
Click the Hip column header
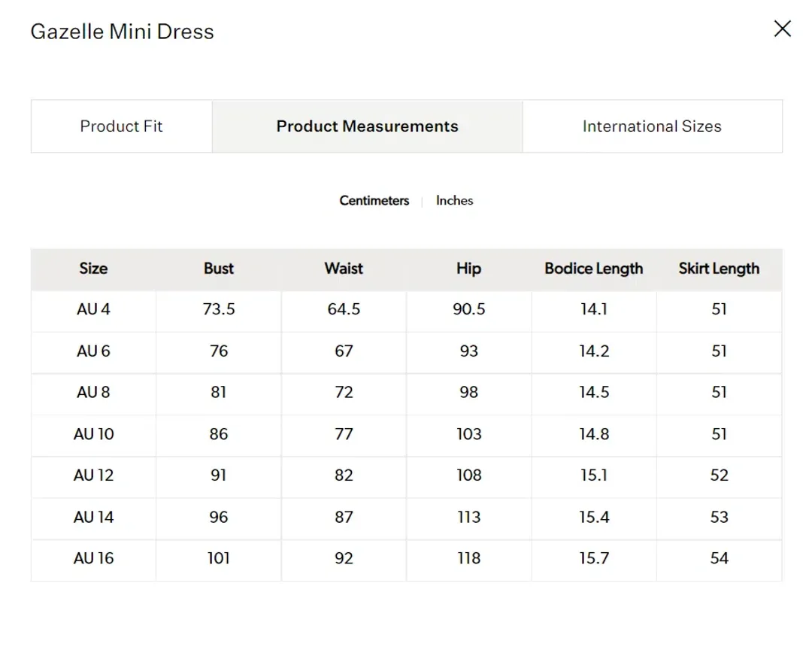coord(468,269)
